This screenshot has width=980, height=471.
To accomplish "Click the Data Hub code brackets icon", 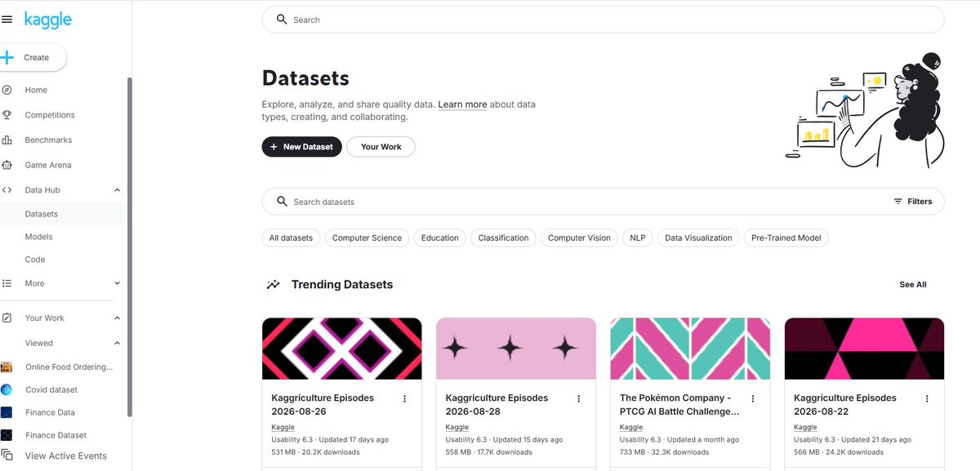I will [x=7, y=190].
